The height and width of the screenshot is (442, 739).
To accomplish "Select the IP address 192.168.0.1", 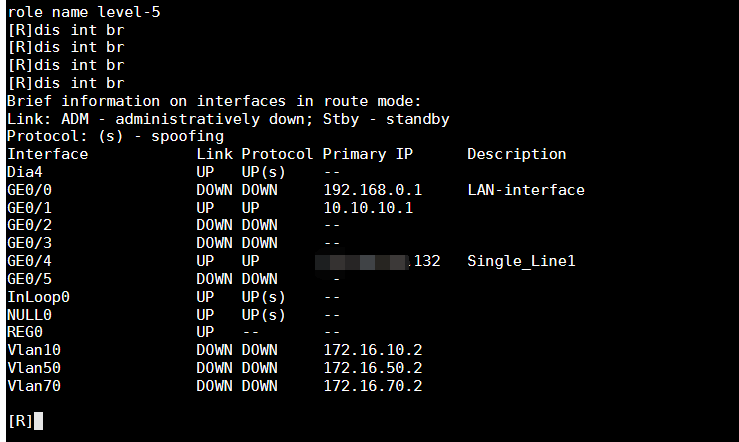I will click(372, 190).
